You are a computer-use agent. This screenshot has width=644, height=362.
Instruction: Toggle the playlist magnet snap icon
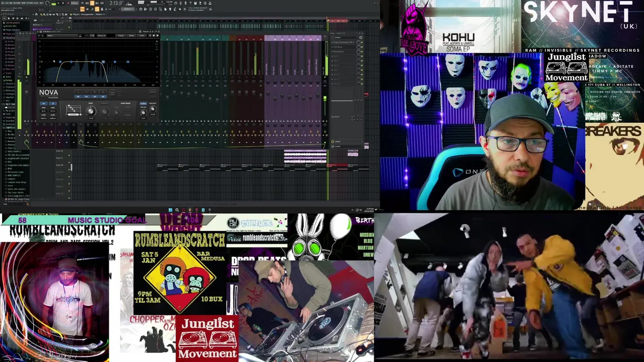36,15
